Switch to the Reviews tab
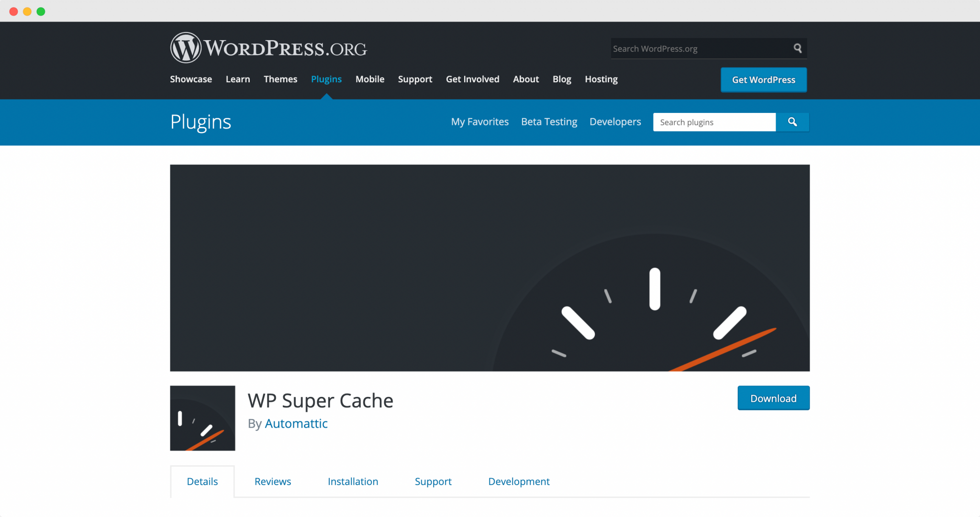This screenshot has height=517, width=980. point(273,481)
